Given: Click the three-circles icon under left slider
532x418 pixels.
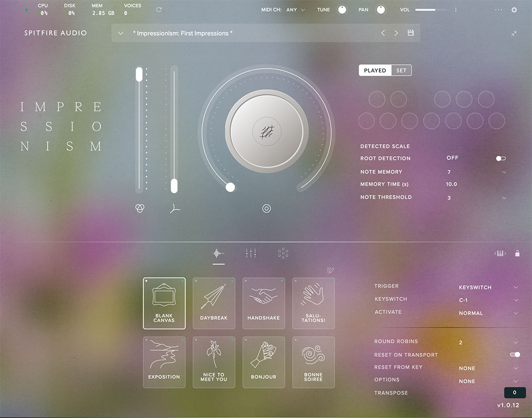Looking at the screenshot, I should tap(140, 208).
